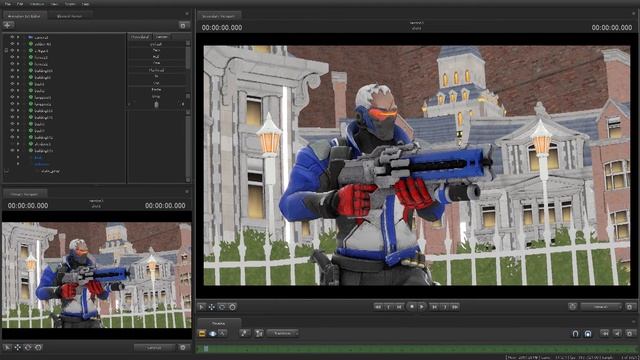This screenshot has height=360, width=640.
Task: Toggle the first magnet snap button
Action: click(575, 333)
